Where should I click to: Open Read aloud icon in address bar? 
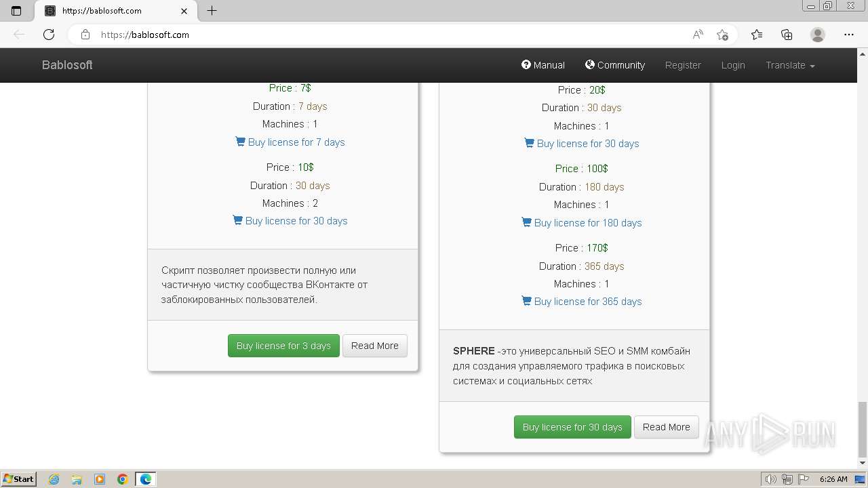pos(698,35)
